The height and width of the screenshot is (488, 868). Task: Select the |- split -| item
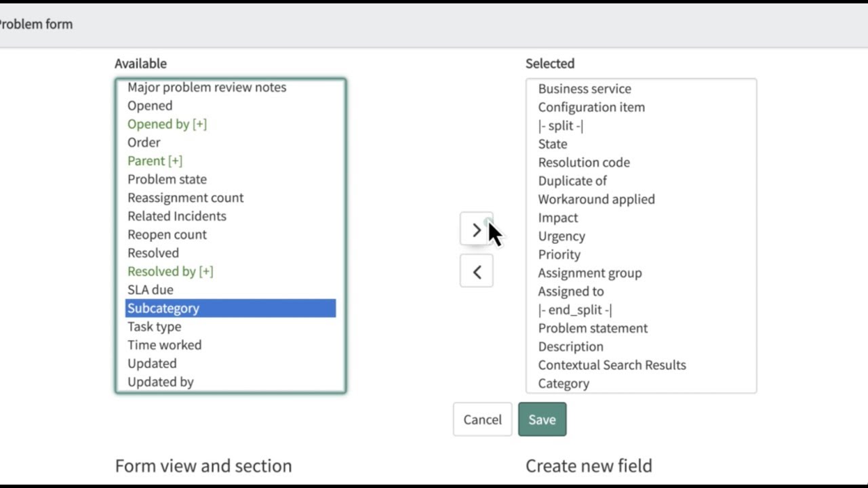[560, 125]
